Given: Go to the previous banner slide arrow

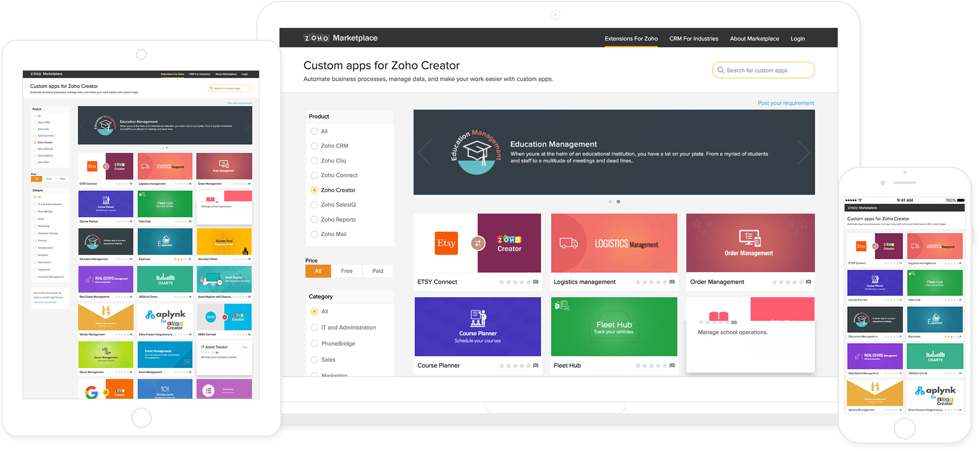Looking at the screenshot, I should tap(424, 152).
